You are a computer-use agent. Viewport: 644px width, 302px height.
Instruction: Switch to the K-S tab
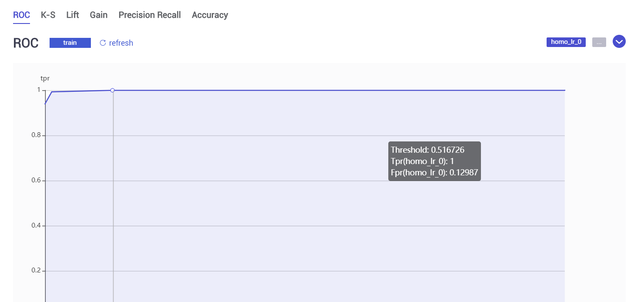[48, 15]
